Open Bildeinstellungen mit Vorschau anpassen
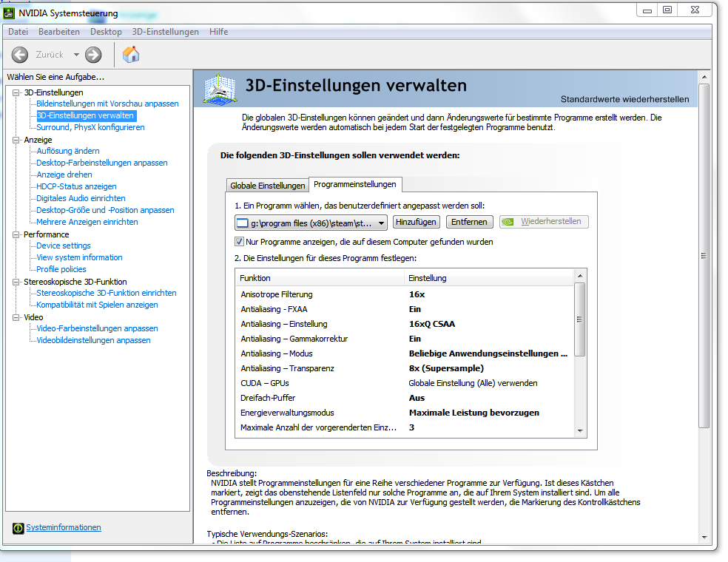 108,104
